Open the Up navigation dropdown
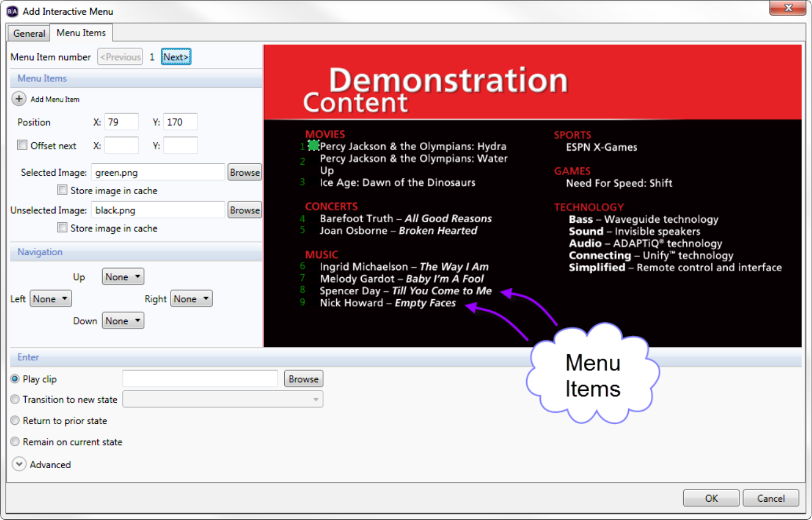This screenshot has width=812, height=520. [x=123, y=277]
